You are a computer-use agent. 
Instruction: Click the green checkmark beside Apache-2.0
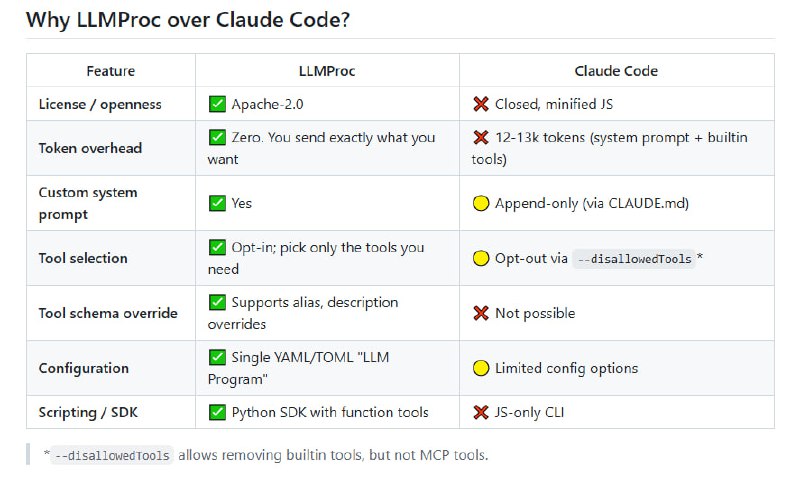tap(217, 104)
